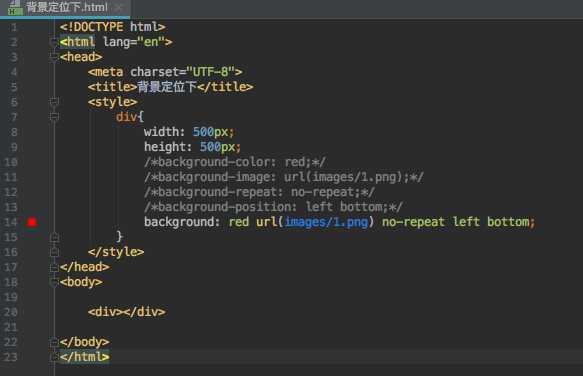Click the fold end marker beside closing style tag
The image size is (583, 376).
click(x=54, y=252)
